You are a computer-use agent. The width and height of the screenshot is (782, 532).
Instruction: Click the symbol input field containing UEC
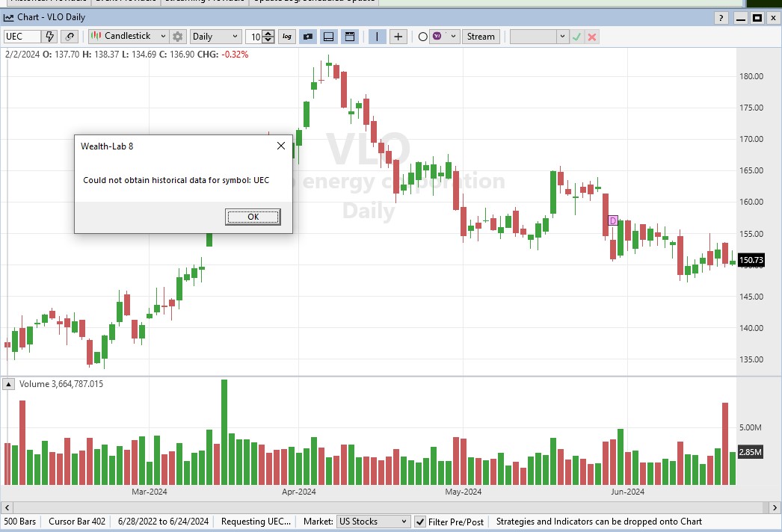pos(22,37)
